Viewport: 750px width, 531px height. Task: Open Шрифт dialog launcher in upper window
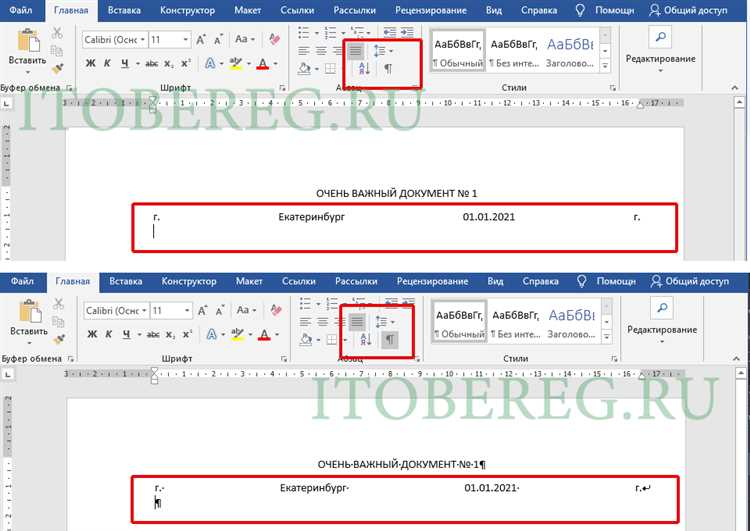(x=282, y=88)
